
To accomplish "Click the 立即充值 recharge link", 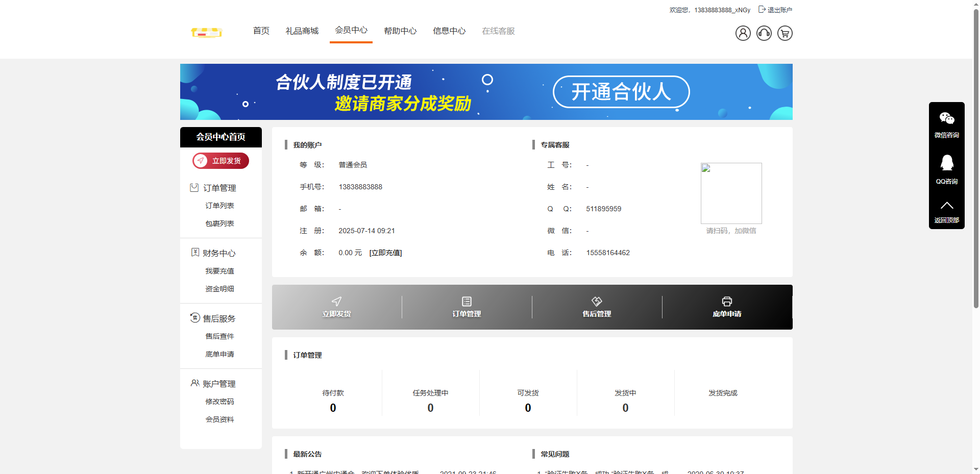I will point(385,253).
